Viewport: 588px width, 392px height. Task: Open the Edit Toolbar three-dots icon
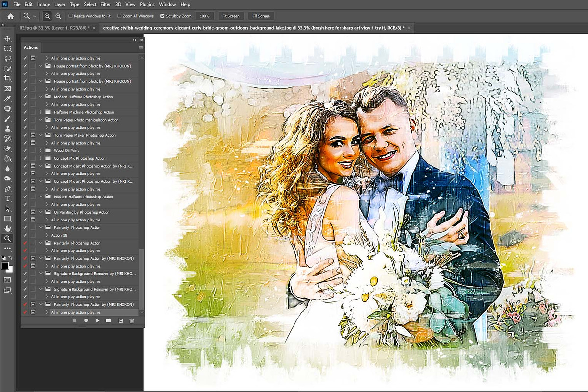[x=7, y=249]
